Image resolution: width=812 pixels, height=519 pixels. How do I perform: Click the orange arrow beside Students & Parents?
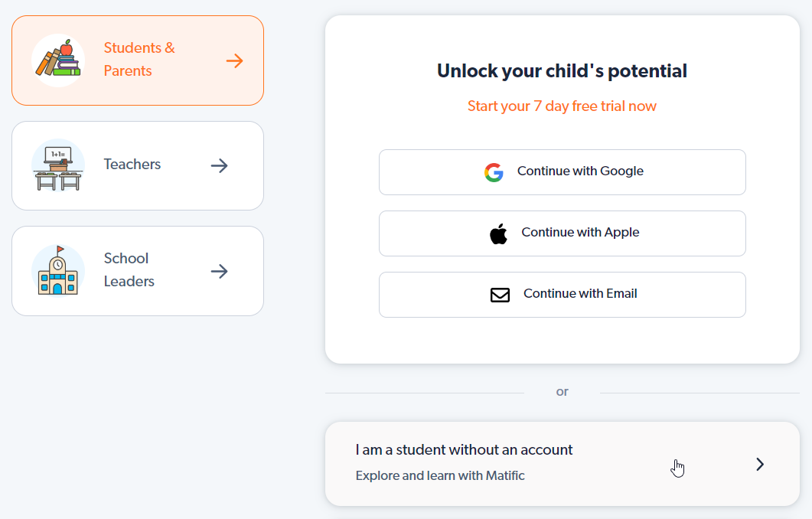pos(235,61)
